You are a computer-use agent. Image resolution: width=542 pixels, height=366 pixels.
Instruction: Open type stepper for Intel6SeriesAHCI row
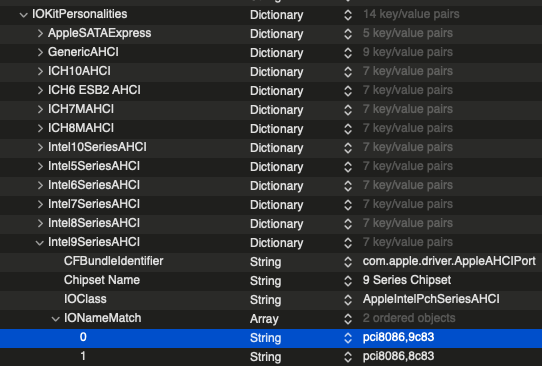tap(348, 186)
